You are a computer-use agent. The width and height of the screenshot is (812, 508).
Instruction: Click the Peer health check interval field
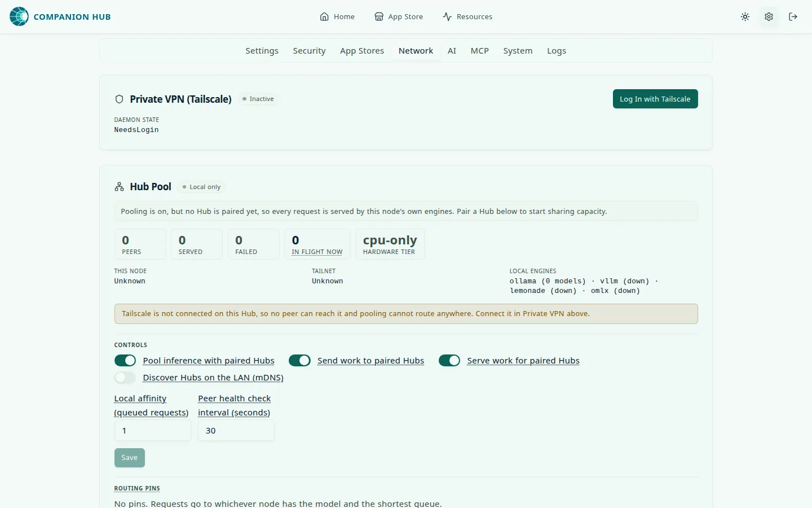pyautogui.click(x=236, y=430)
